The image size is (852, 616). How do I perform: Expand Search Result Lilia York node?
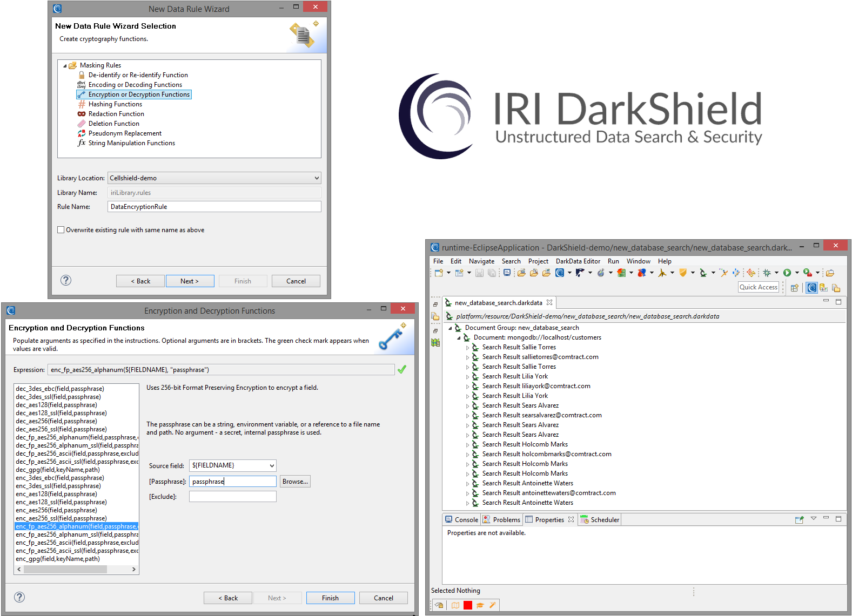point(468,377)
